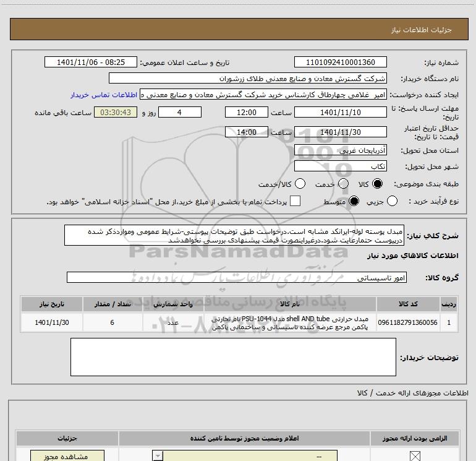Click the اطلاعات کالاهای مورد نیاز heading
This screenshot has height=461, width=476.
point(412,256)
